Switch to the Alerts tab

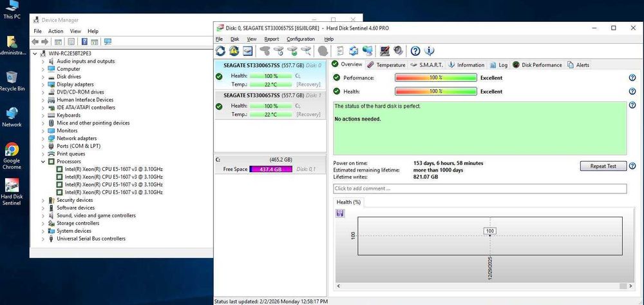[x=578, y=65]
